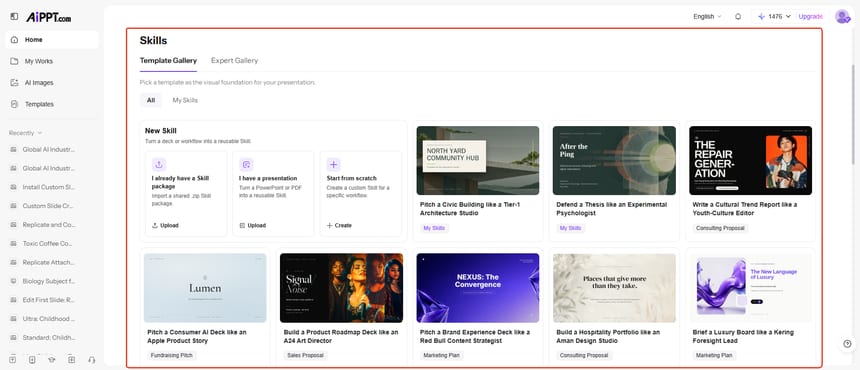The width and height of the screenshot is (860, 370).
Task: Click the headphones support icon in sidebar
Action: 92,360
